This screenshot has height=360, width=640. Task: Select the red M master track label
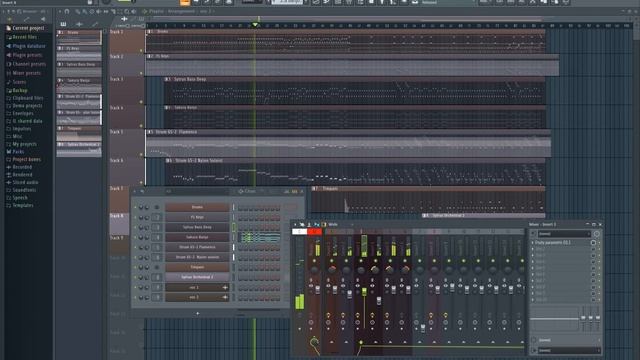(314, 231)
